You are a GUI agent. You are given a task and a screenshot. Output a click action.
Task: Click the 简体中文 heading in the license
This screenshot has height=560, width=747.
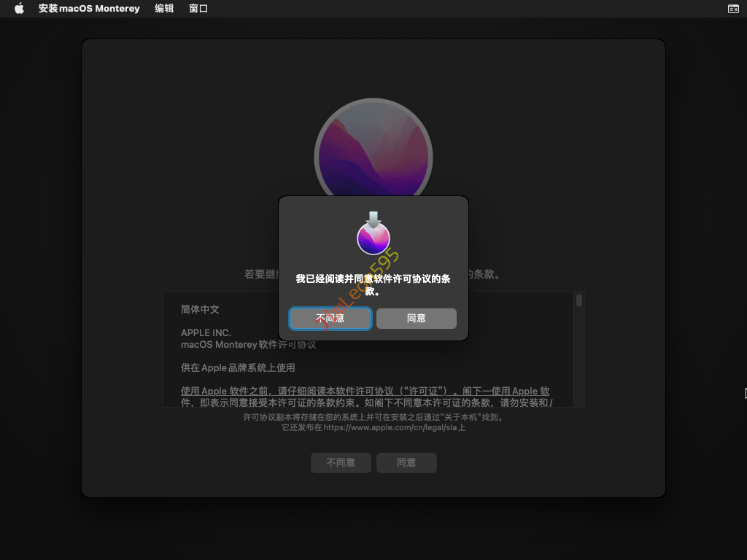coord(200,310)
